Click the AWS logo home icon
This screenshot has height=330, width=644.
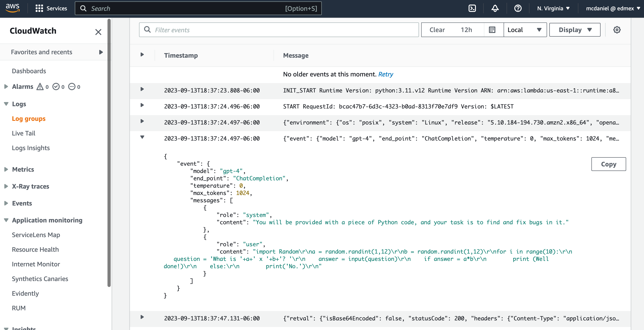coord(13,8)
